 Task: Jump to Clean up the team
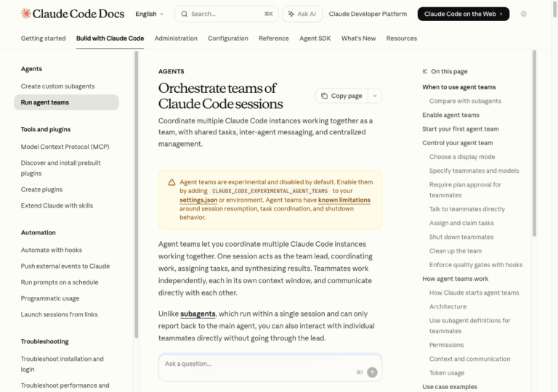click(x=455, y=250)
